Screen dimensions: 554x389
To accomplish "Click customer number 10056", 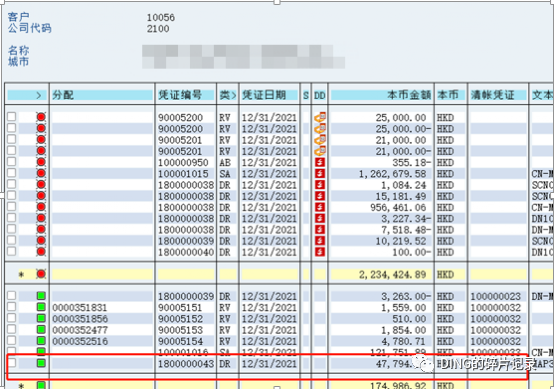I will [161, 17].
